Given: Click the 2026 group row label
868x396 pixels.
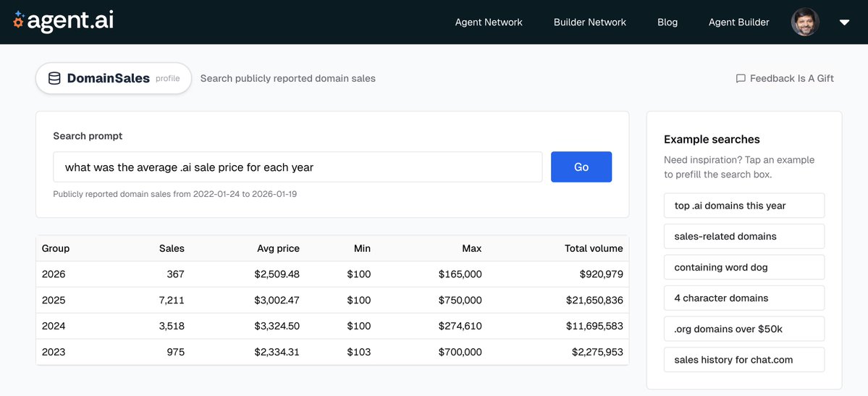Looking at the screenshot, I should [x=54, y=274].
